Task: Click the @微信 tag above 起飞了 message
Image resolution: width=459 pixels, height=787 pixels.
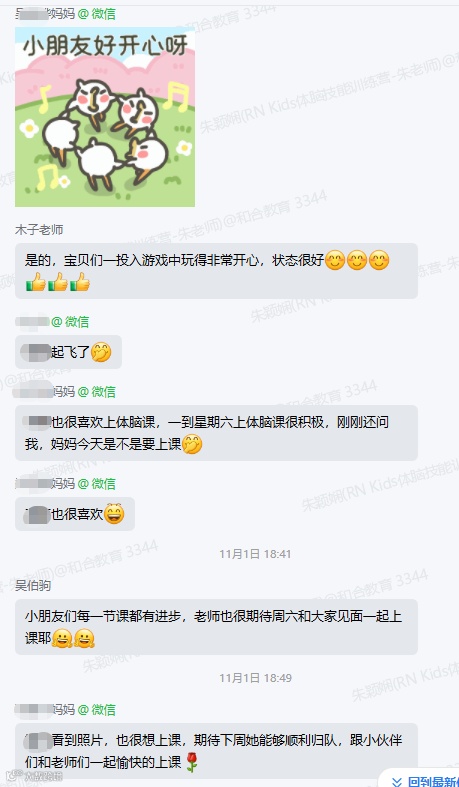Action: [x=70, y=322]
